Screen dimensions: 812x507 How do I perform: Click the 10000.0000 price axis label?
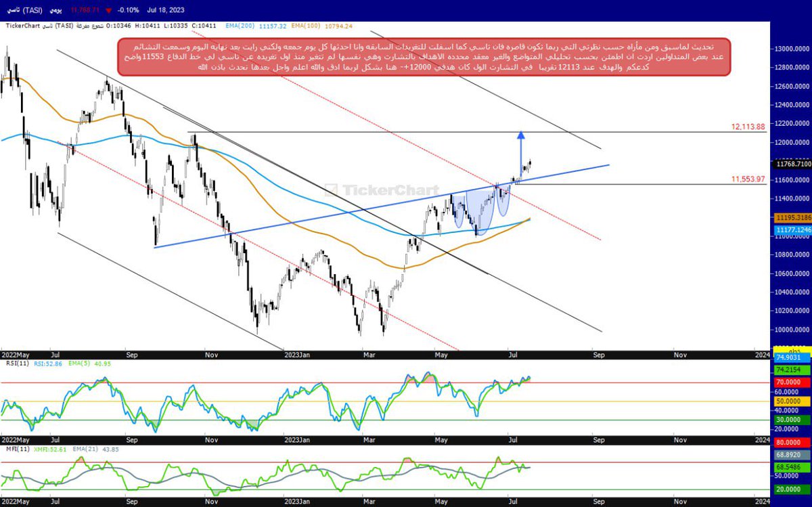click(x=793, y=330)
